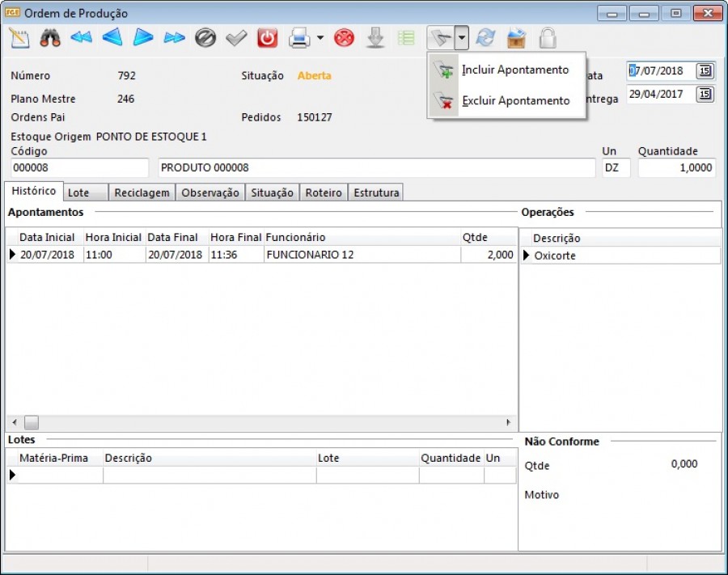Open search with the binoculars icon

point(50,38)
